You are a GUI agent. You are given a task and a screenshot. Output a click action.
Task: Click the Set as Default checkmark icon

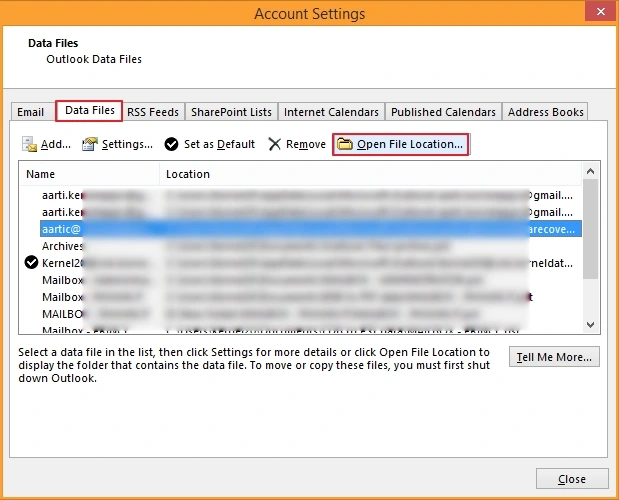click(x=172, y=144)
